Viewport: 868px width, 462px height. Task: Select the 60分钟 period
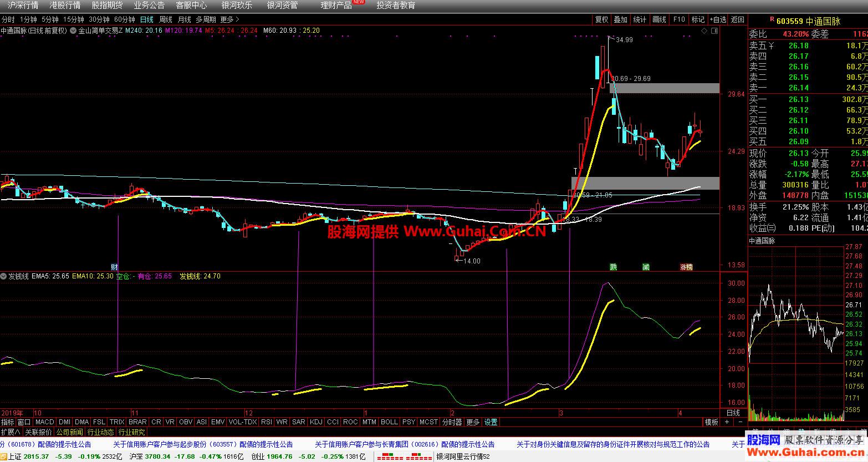(125, 19)
